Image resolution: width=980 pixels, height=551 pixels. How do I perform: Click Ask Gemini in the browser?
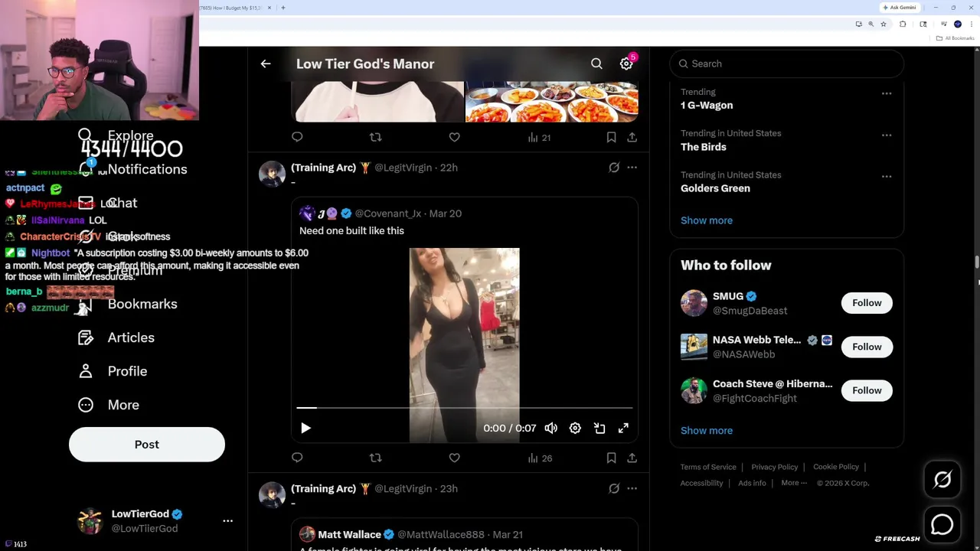tap(900, 8)
